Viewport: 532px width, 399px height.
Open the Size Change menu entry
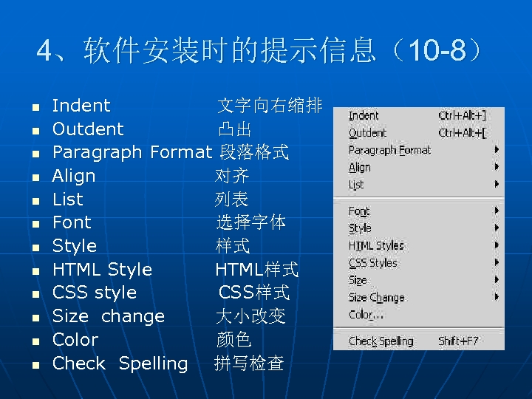(x=419, y=298)
